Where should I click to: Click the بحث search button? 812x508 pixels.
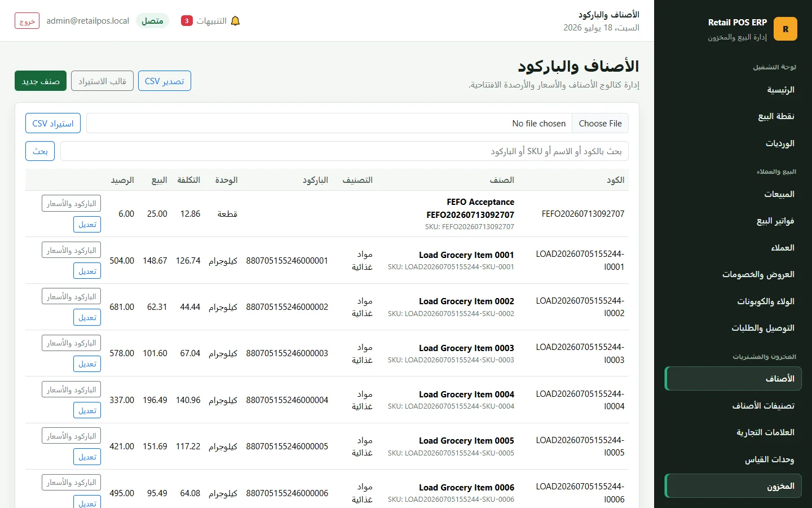pyautogui.click(x=40, y=151)
